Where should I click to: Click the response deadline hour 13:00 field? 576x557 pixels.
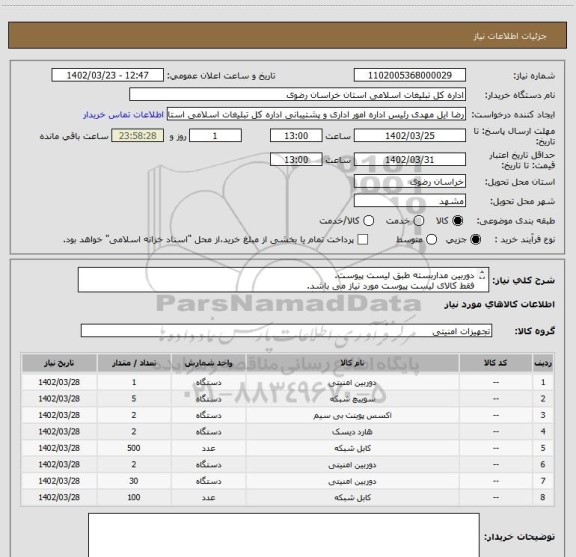[x=296, y=136]
